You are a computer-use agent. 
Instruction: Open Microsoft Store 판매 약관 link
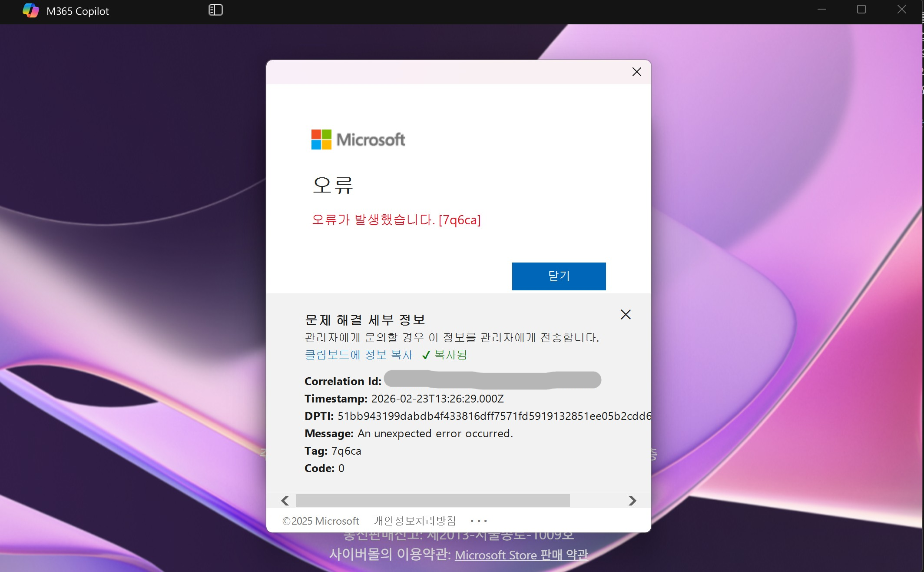click(521, 555)
